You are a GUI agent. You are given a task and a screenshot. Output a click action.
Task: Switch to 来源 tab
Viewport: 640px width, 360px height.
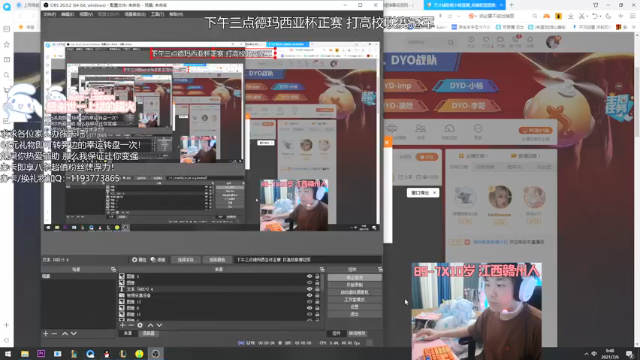[128, 333]
